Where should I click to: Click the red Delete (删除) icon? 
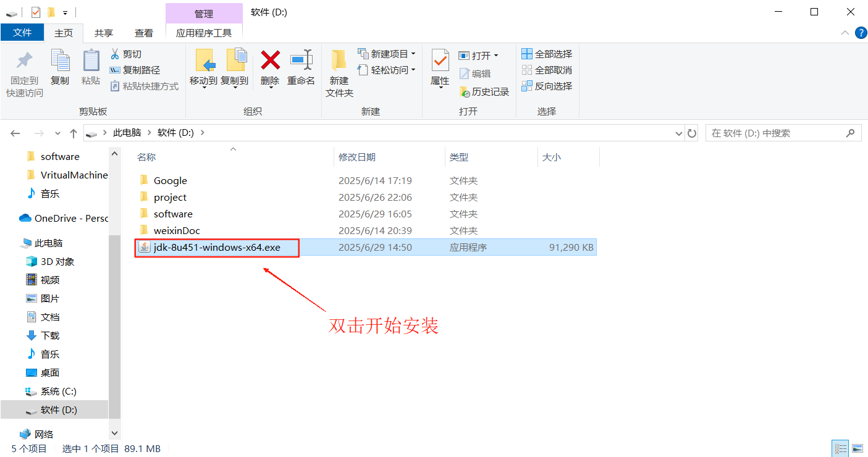click(270, 61)
